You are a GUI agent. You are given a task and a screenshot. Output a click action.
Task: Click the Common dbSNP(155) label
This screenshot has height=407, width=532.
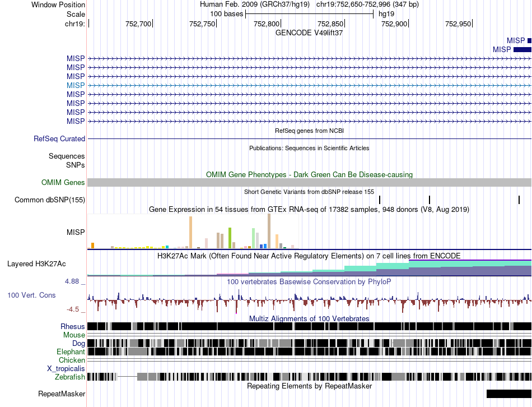pyautogui.click(x=50, y=200)
